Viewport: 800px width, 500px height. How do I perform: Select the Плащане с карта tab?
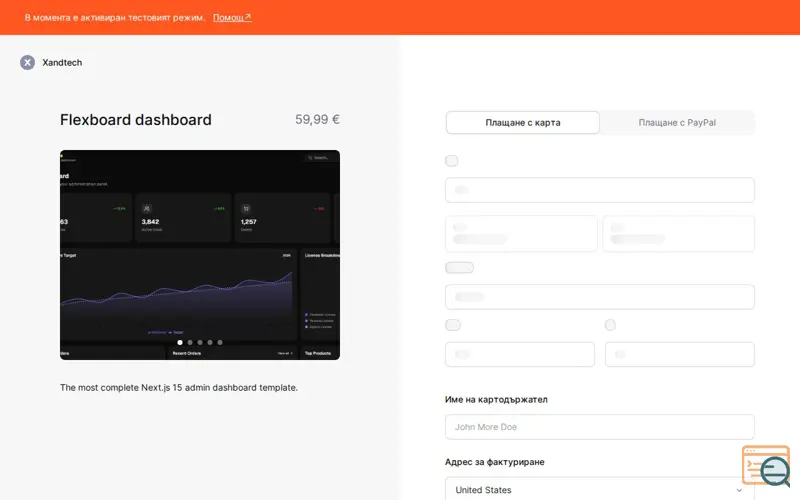click(523, 122)
